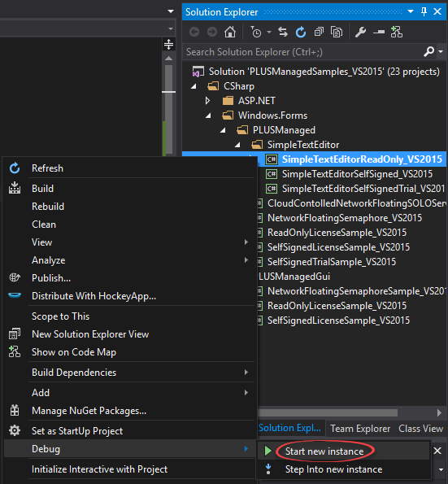Click the search magnifier icon

pyautogui.click(x=428, y=51)
